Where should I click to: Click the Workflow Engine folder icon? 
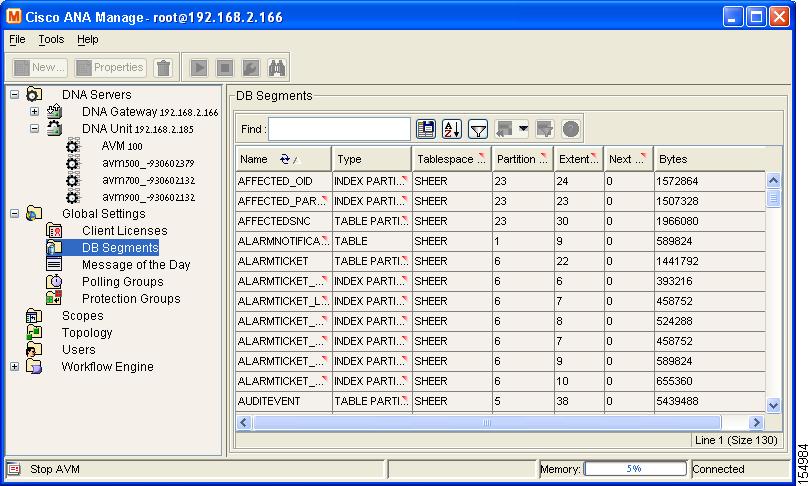coord(34,367)
